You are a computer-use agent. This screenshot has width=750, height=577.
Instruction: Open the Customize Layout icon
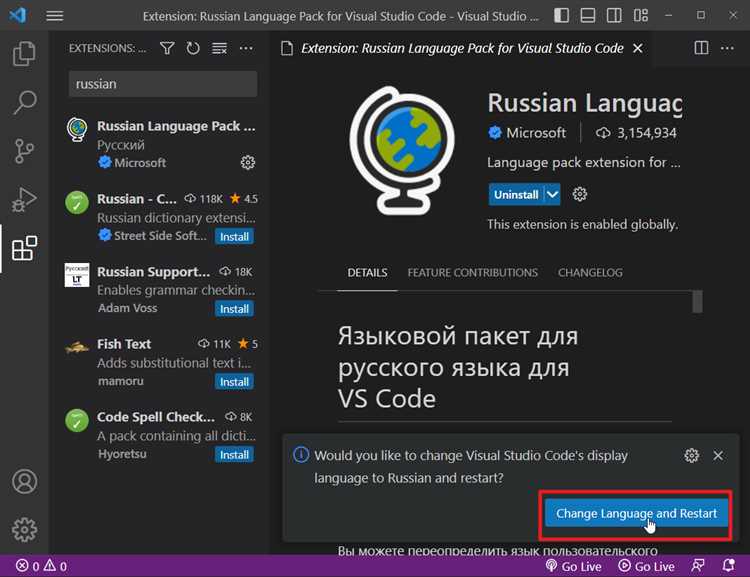pos(641,16)
